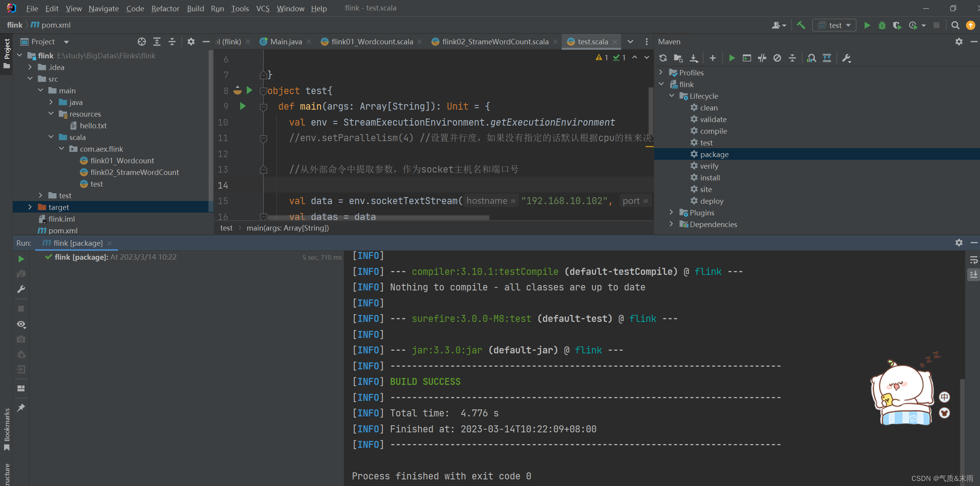Collapse Lifecycle node in Maven panel

tap(671, 96)
